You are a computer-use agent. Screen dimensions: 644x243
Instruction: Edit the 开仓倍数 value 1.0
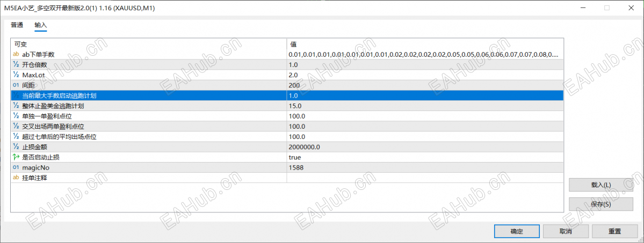tap(425, 65)
